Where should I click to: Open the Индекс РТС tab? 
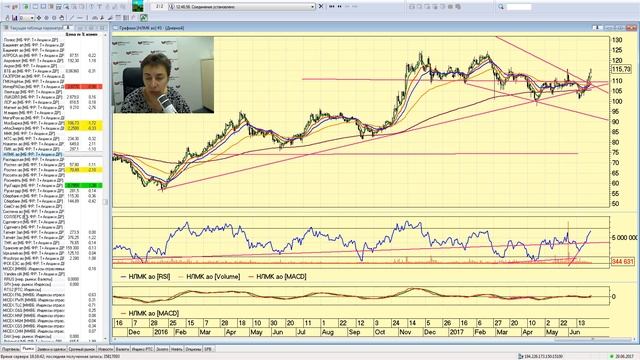143,349
